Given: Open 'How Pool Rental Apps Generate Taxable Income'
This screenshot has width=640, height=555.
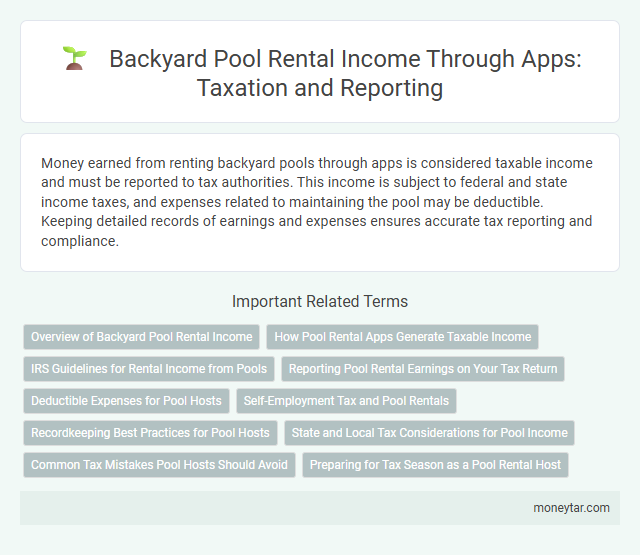Looking at the screenshot, I should coord(402,337).
